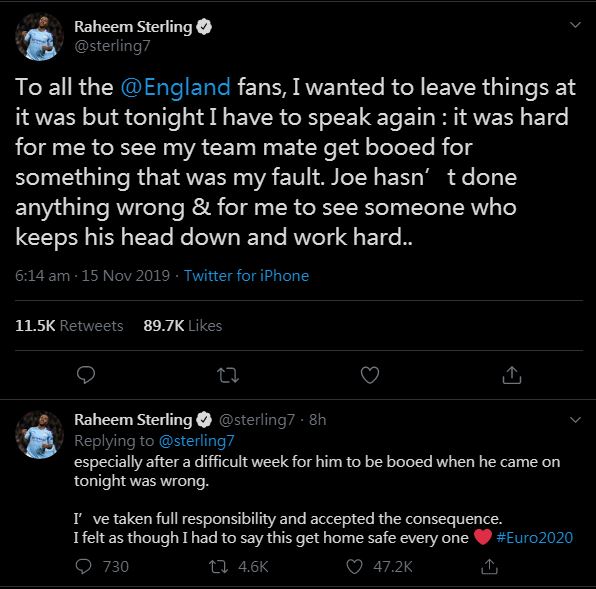
Task: Share the main tweet via the share icon
Action: (512, 375)
